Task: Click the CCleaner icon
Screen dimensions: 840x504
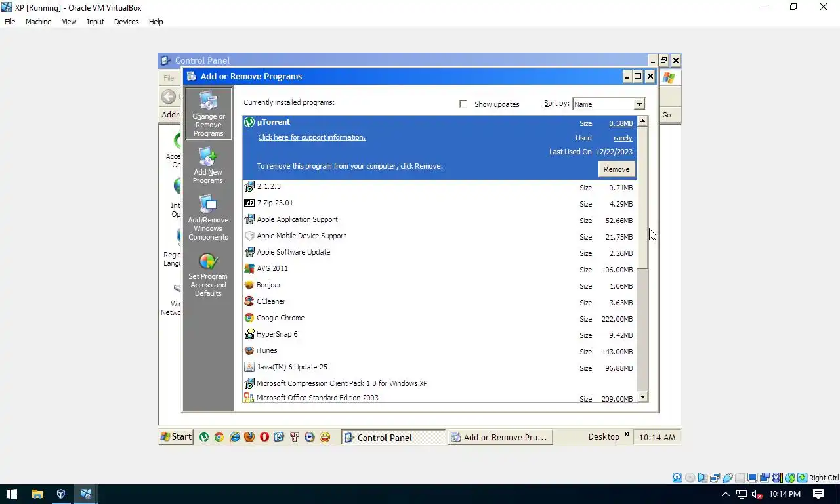Action: click(x=249, y=301)
